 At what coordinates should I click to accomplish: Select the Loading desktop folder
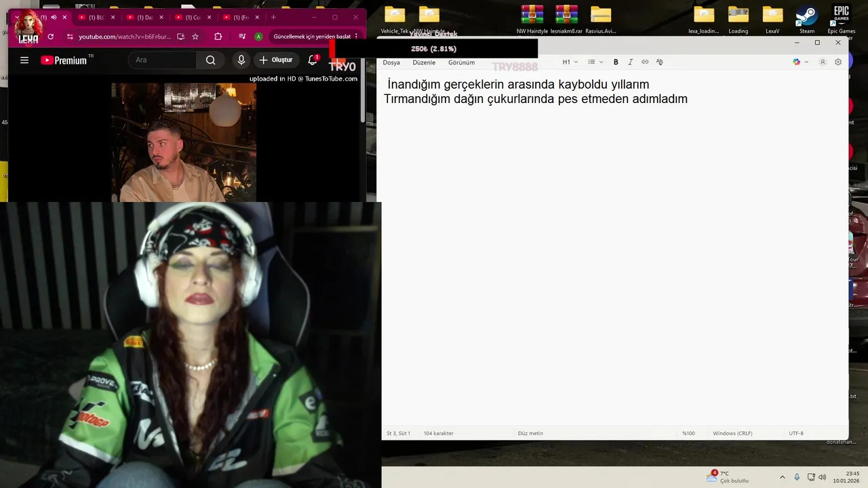(738, 19)
